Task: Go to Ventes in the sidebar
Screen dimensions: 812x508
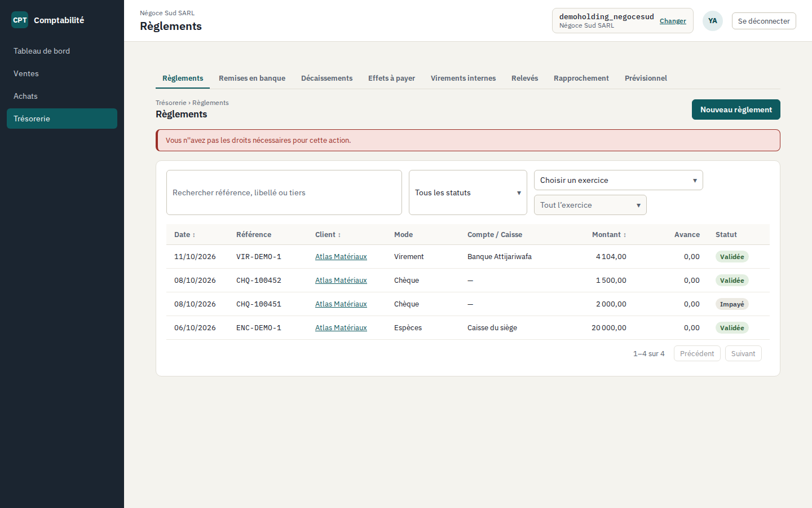Action: click(62, 73)
